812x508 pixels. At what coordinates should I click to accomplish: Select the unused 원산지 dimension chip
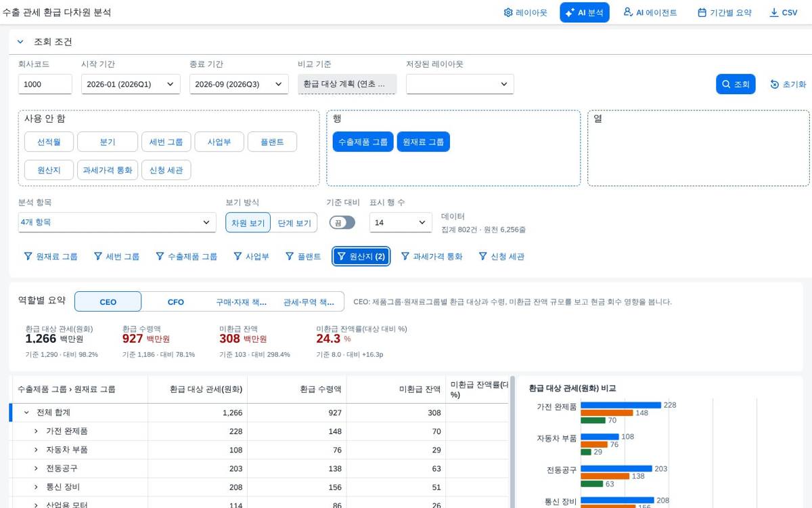pos(49,170)
